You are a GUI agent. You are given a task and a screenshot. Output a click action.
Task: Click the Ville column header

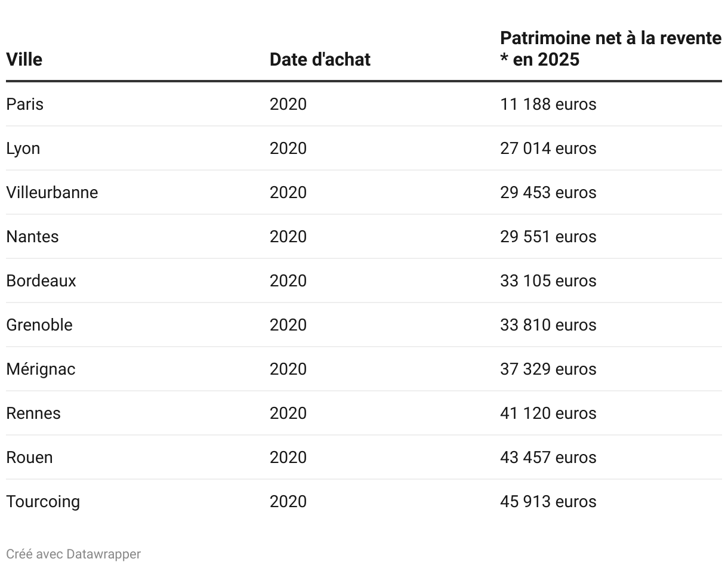(24, 60)
